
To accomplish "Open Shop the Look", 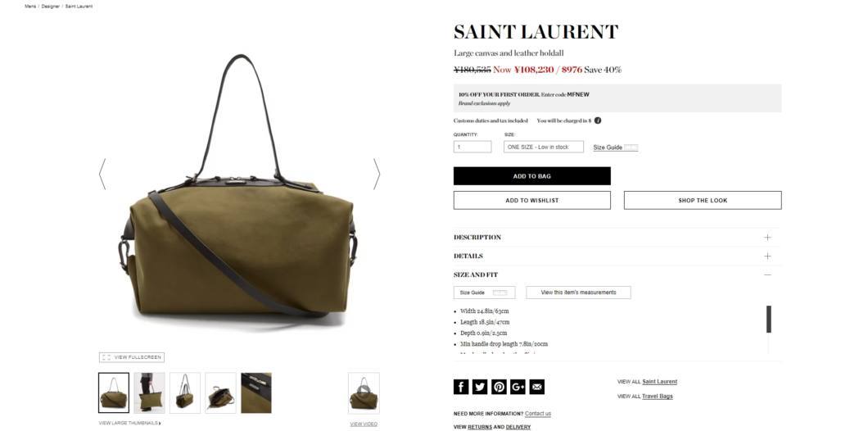I will click(703, 201).
